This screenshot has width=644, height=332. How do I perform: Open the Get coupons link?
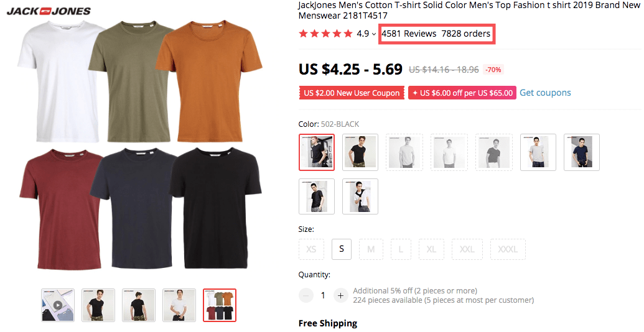click(x=545, y=93)
